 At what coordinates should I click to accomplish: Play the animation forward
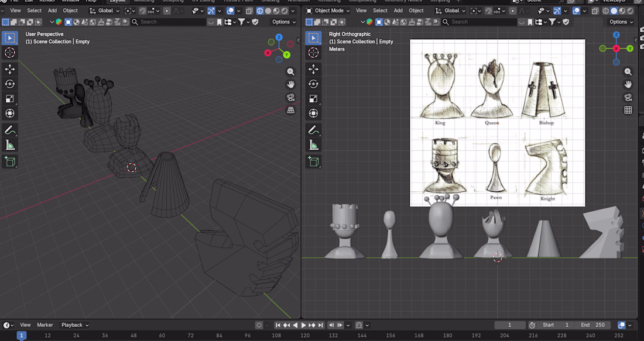303,325
